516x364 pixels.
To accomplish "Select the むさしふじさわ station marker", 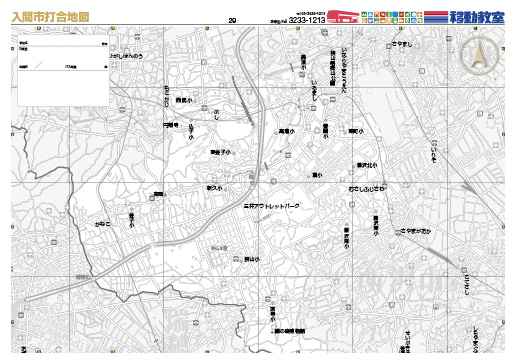I will point(384,184).
